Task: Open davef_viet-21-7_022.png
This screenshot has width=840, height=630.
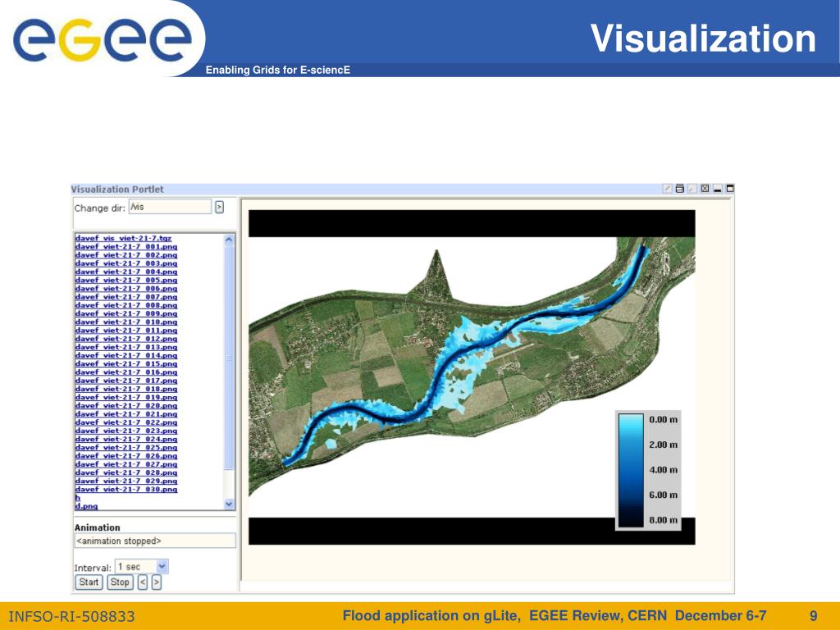Action: coord(126,422)
